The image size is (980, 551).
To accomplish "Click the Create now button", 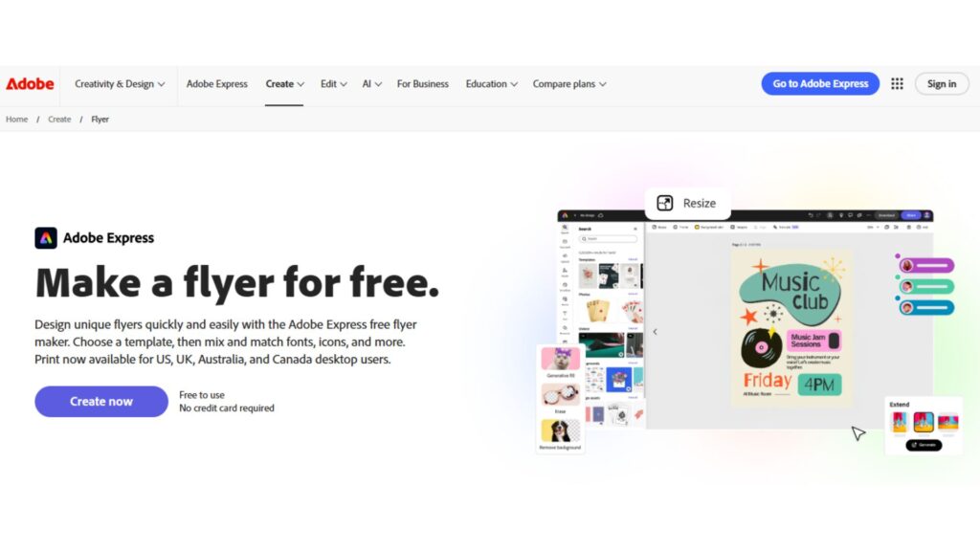I will (101, 401).
